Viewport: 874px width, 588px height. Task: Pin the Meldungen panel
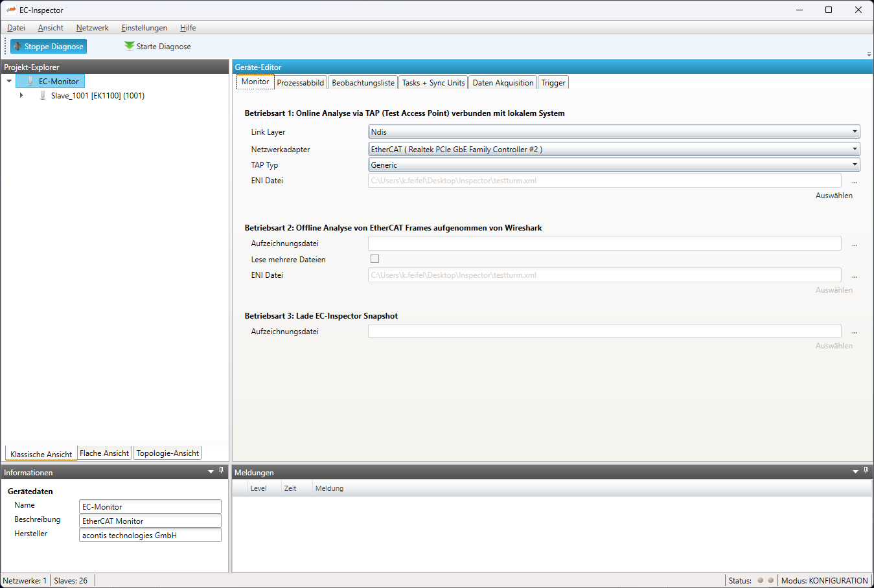[866, 471]
